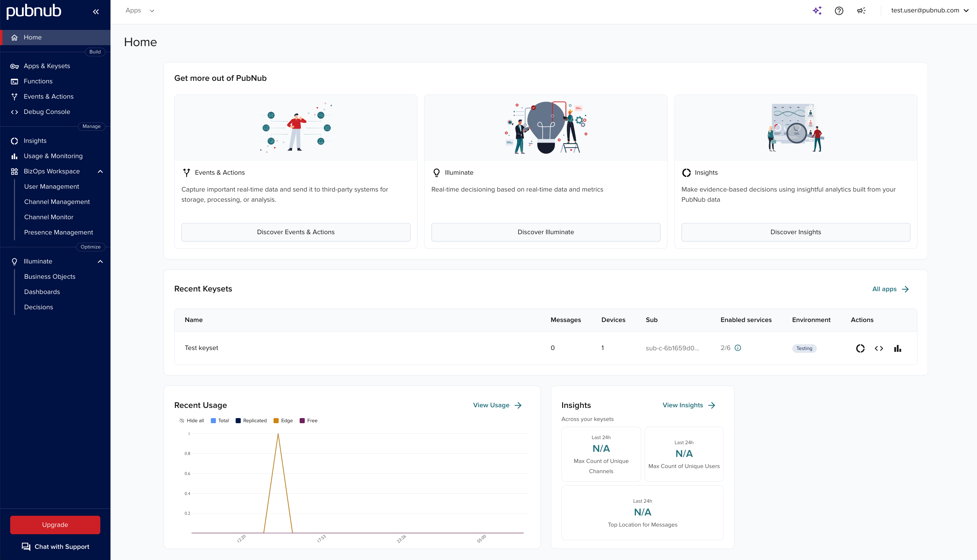Click the usage chart icon for Test keyset

(898, 348)
